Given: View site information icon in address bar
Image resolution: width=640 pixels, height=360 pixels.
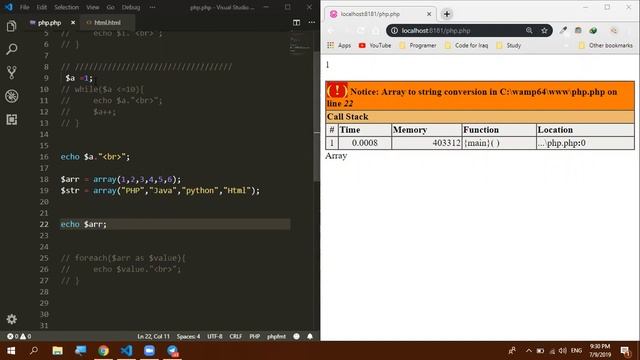Looking at the screenshot, I should click(x=394, y=31).
